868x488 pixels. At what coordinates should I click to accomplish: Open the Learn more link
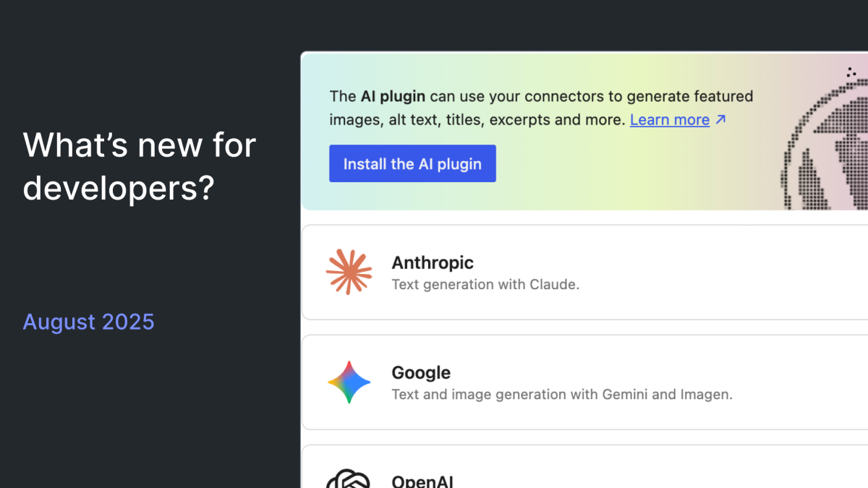pos(669,120)
